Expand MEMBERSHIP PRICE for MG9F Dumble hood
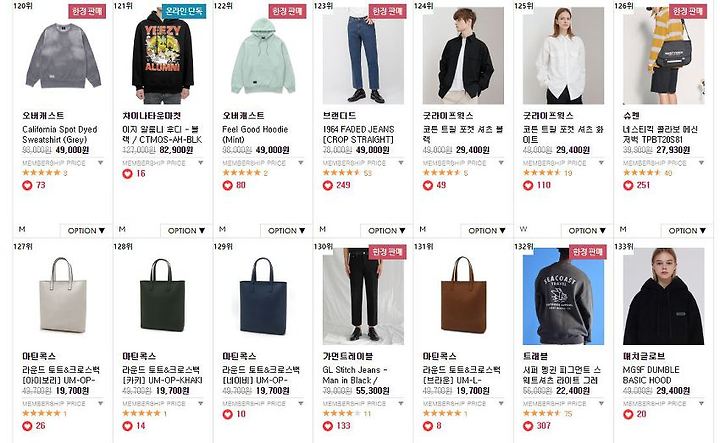The height and width of the screenshot is (443, 720). 701,404
